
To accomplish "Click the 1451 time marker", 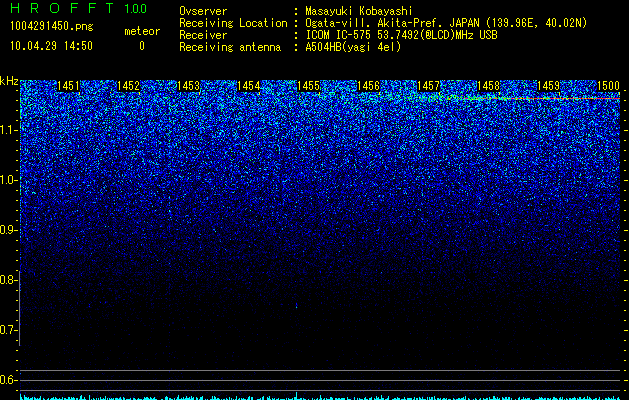I will (x=68, y=86).
